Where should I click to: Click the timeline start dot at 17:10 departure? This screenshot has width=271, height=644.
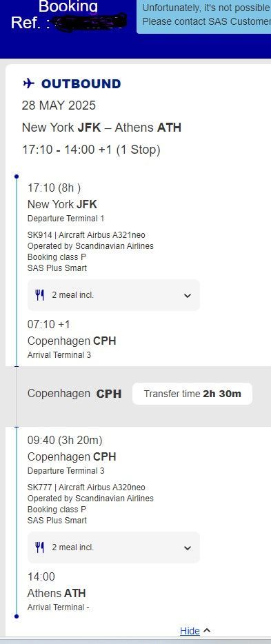pyautogui.click(x=17, y=177)
